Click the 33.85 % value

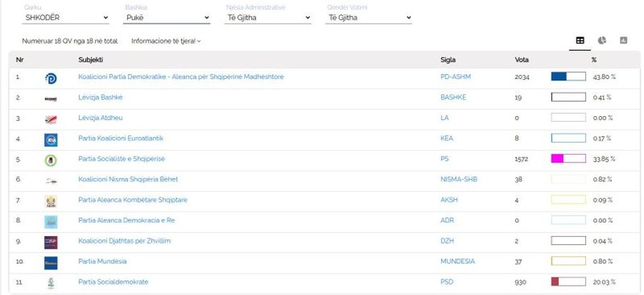(x=604, y=160)
